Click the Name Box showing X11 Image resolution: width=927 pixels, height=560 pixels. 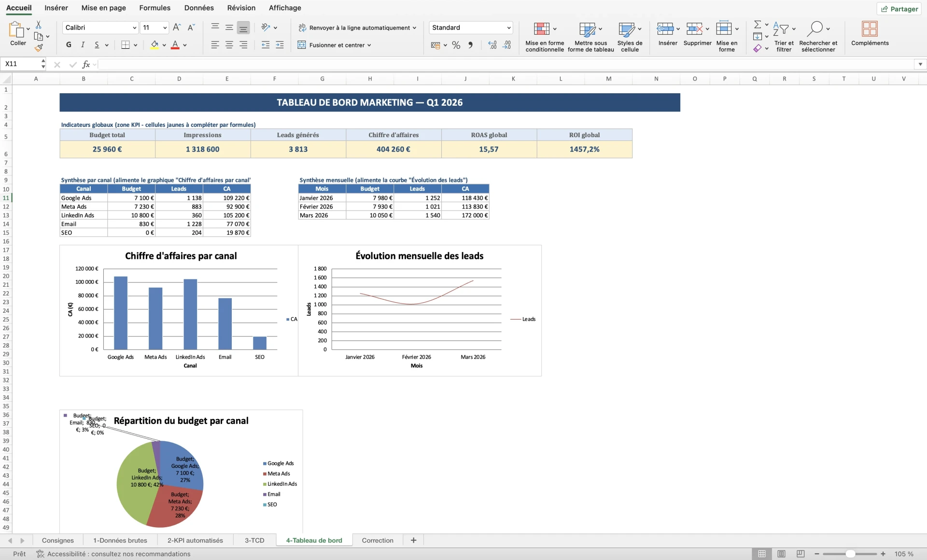tap(20, 64)
